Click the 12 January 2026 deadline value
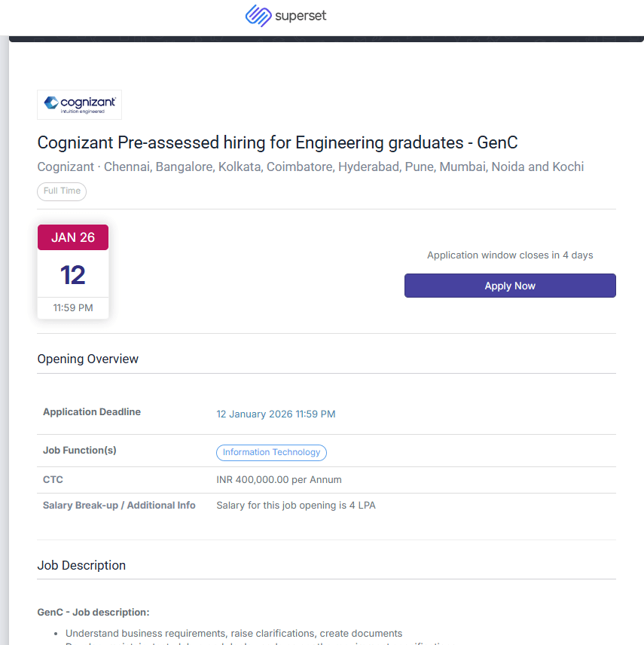Image resolution: width=644 pixels, height=645 pixels. [x=276, y=414]
